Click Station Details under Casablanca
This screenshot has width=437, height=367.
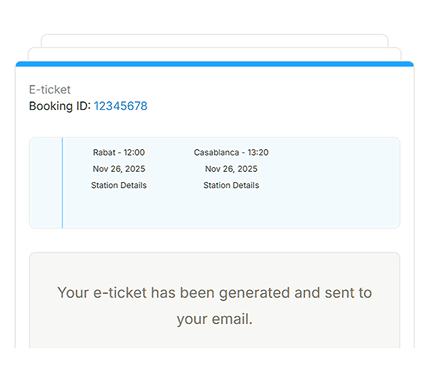231,185
